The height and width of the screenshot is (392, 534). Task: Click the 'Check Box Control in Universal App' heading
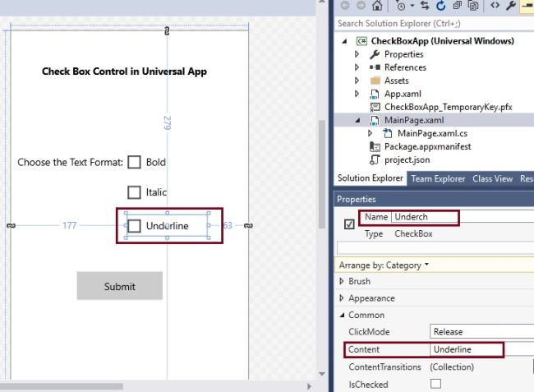[124, 71]
